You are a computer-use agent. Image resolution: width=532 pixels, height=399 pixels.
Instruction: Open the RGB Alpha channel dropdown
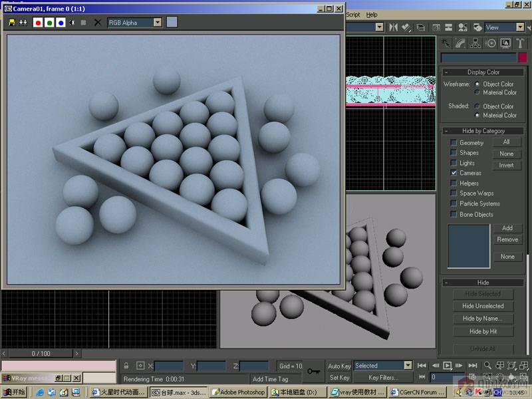click(158, 23)
